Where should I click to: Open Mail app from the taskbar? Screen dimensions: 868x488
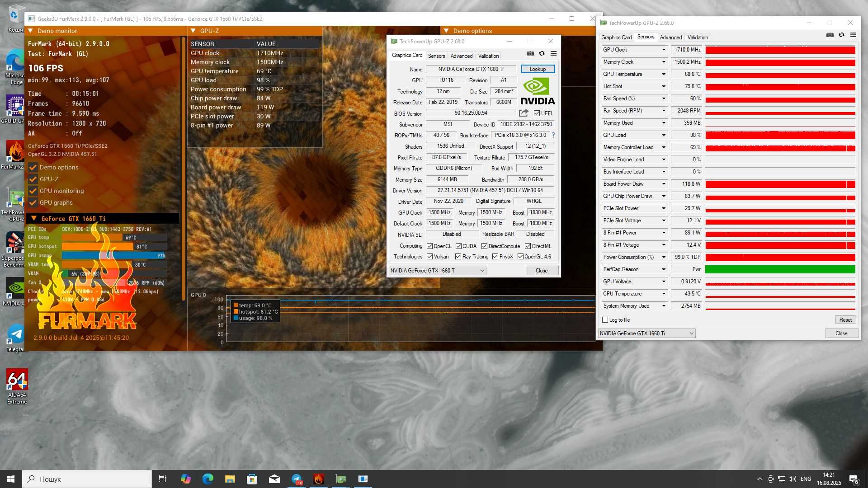274,479
